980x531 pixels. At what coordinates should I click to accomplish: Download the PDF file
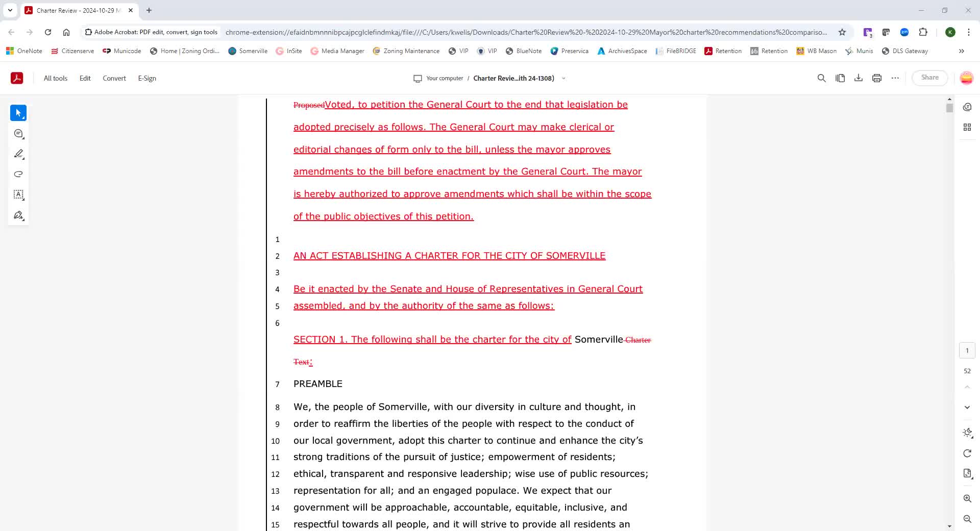[859, 78]
